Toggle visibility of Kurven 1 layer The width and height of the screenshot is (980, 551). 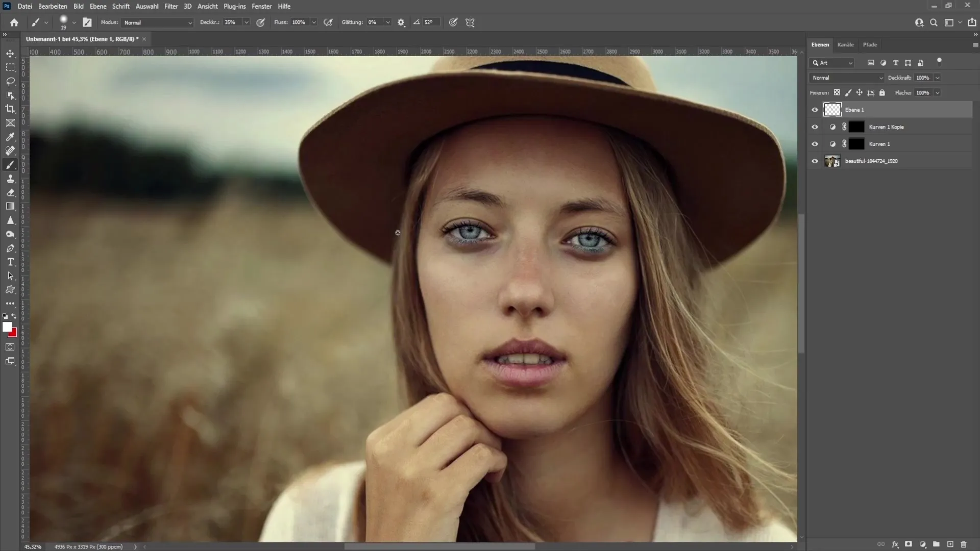click(x=815, y=143)
